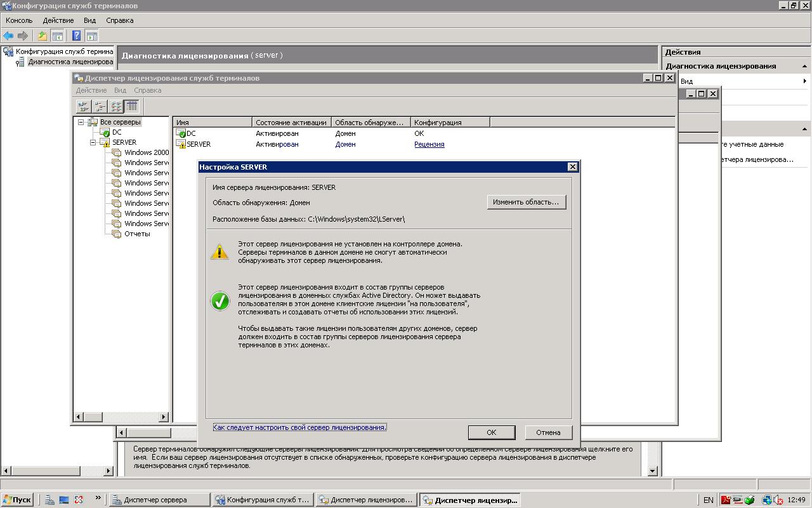Click the scroll down arrow of description pane

[653, 471]
